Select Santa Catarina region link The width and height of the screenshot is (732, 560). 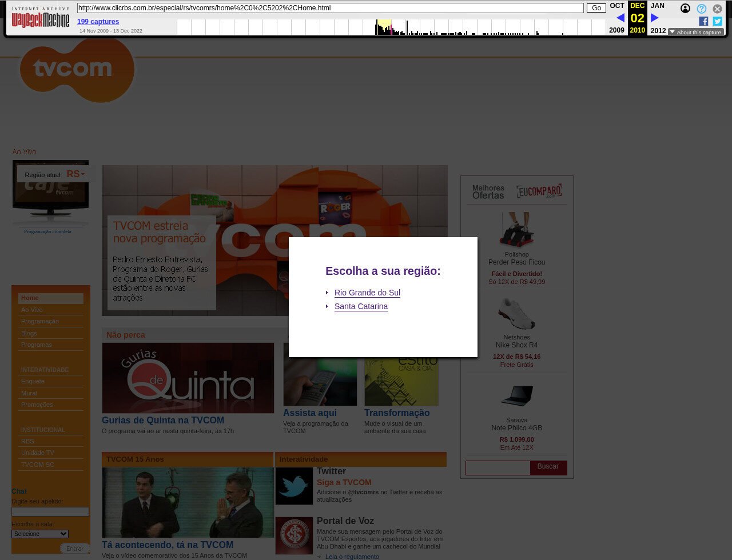(x=361, y=306)
